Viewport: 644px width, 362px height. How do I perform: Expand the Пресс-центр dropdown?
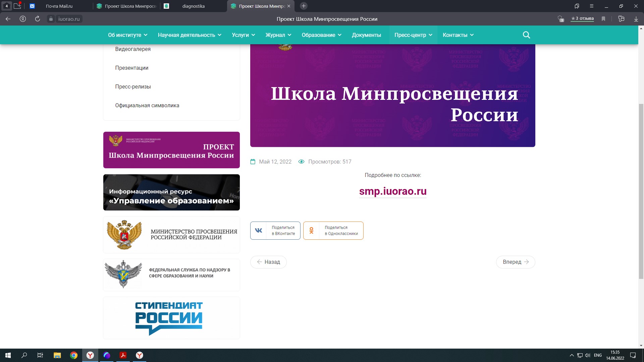[413, 35]
